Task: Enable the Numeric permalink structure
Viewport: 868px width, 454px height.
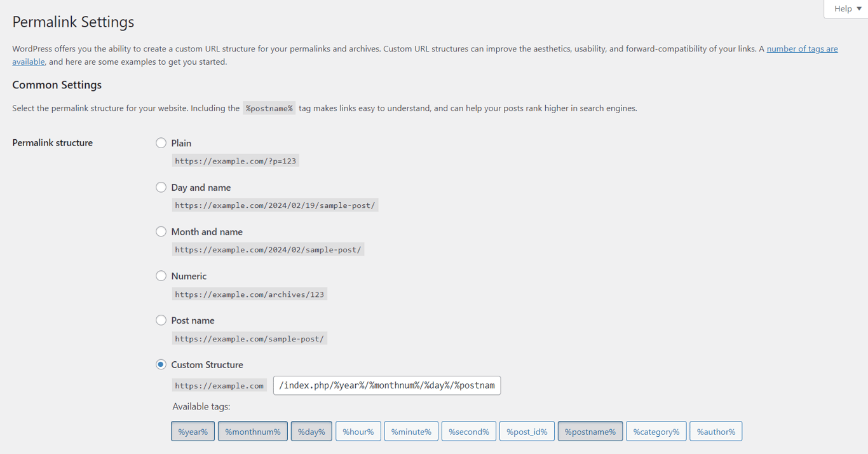Action: pos(161,275)
